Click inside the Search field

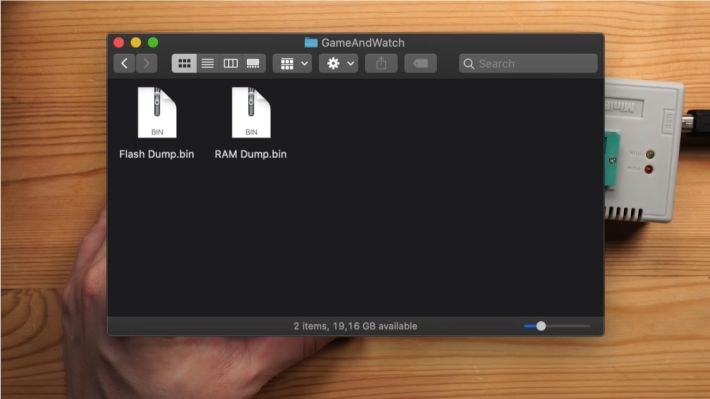pyautogui.click(x=528, y=63)
